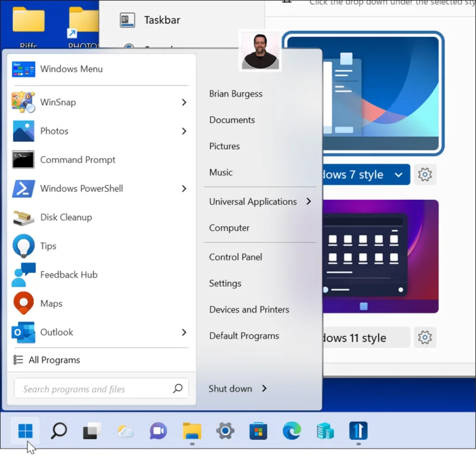Open Widgets weather icon on taskbar
476x465 pixels.
click(126, 431)
